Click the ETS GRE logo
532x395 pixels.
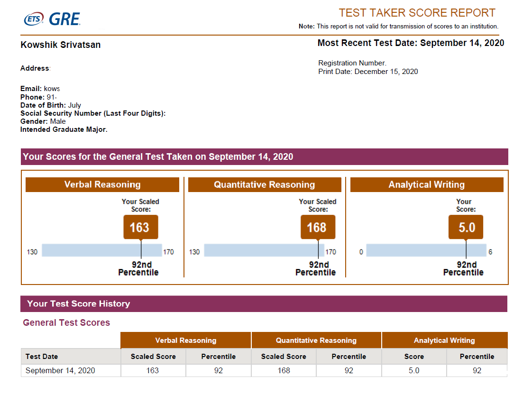pyautogui.click(x=52, y=19)
